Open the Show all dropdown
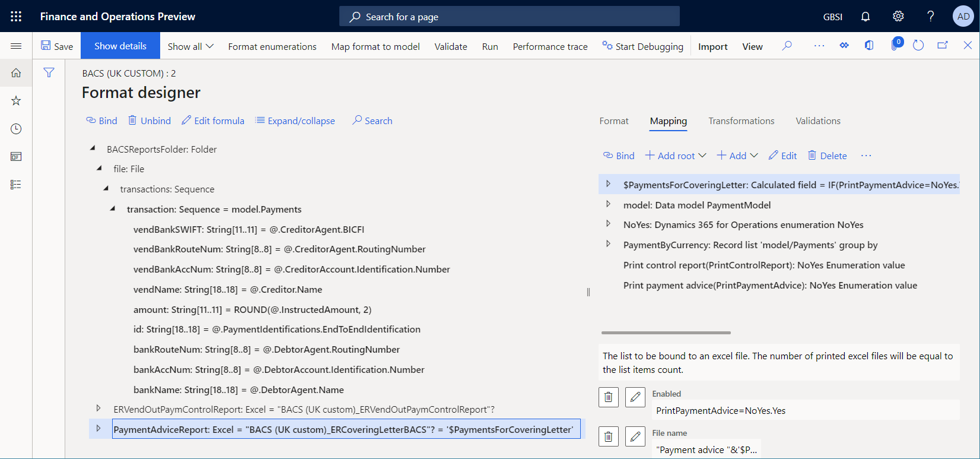Viewport: 980px width, 459px height. coord(190,46)
